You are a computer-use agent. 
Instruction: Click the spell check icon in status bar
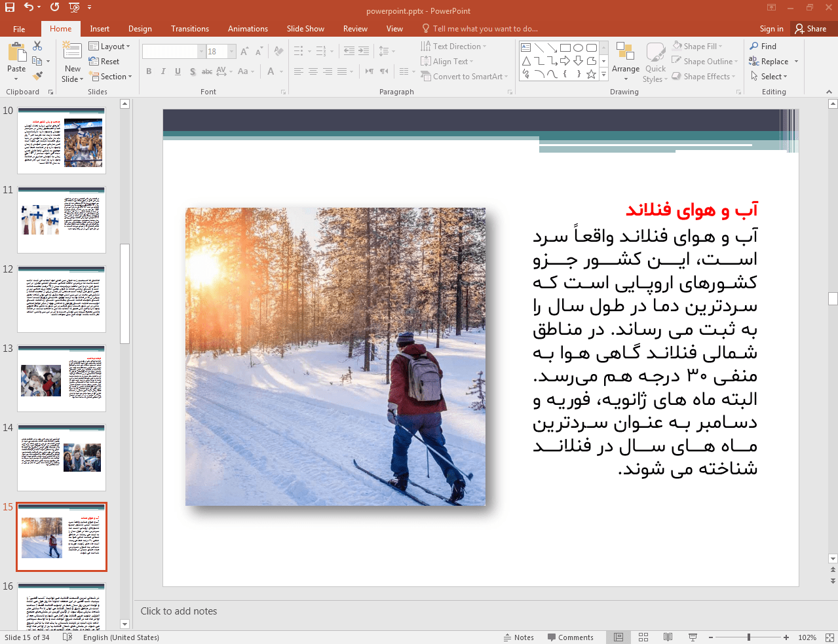tap(67, 637)
